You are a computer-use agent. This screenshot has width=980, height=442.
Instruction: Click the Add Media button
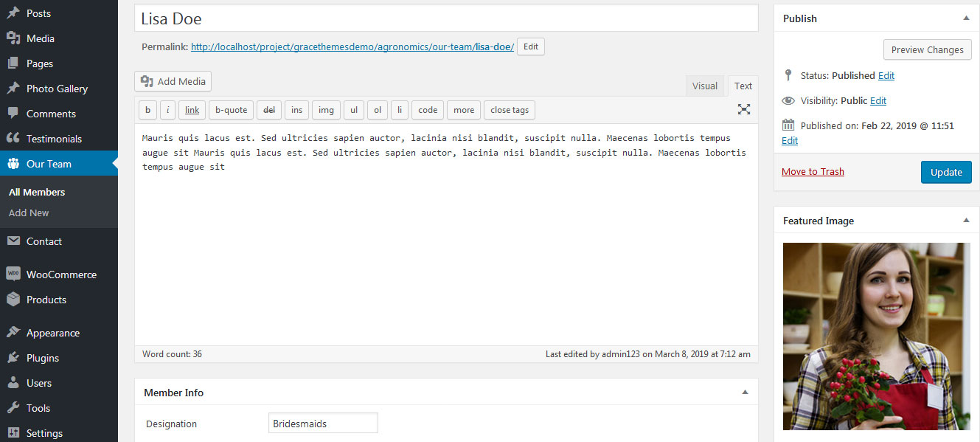[x=173, y=81]
